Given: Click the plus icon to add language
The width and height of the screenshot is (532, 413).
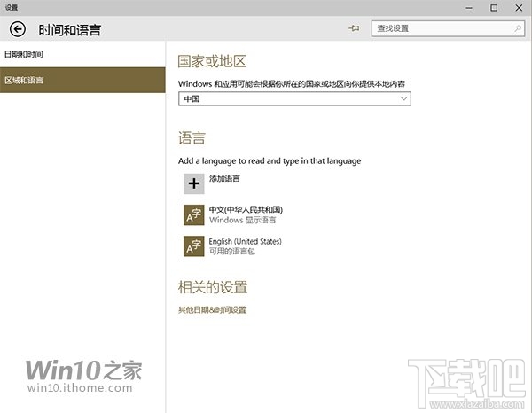Looking at the screenshot, I should coord(193,183).
